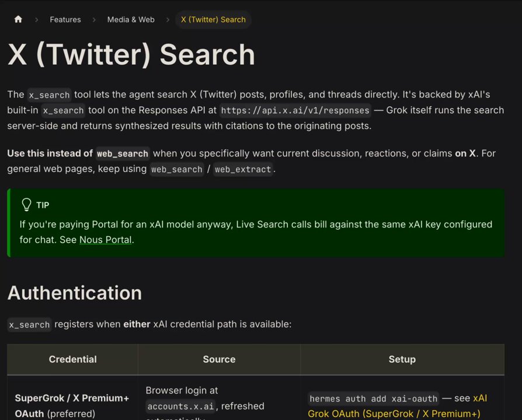Open the Media & Web breadcrumb
Viewport: 522px width, 420px height.
pos(131,20)
